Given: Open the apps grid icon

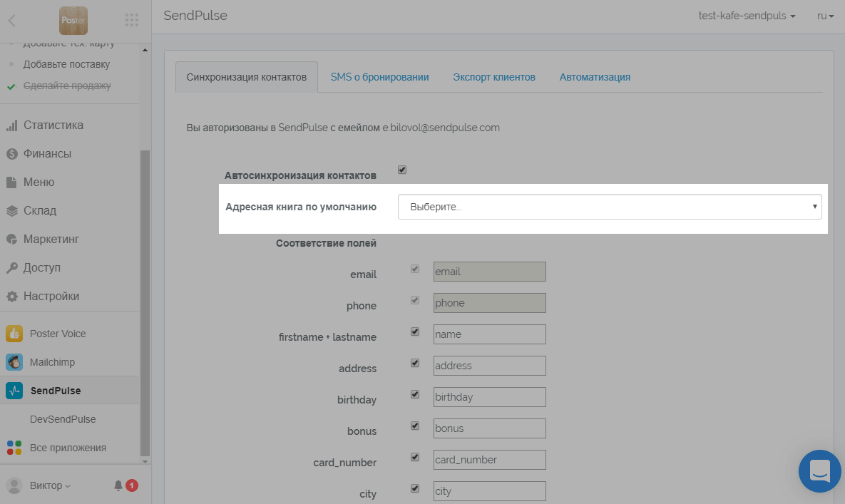Looking at the screenshot, I should pos(132,21).
